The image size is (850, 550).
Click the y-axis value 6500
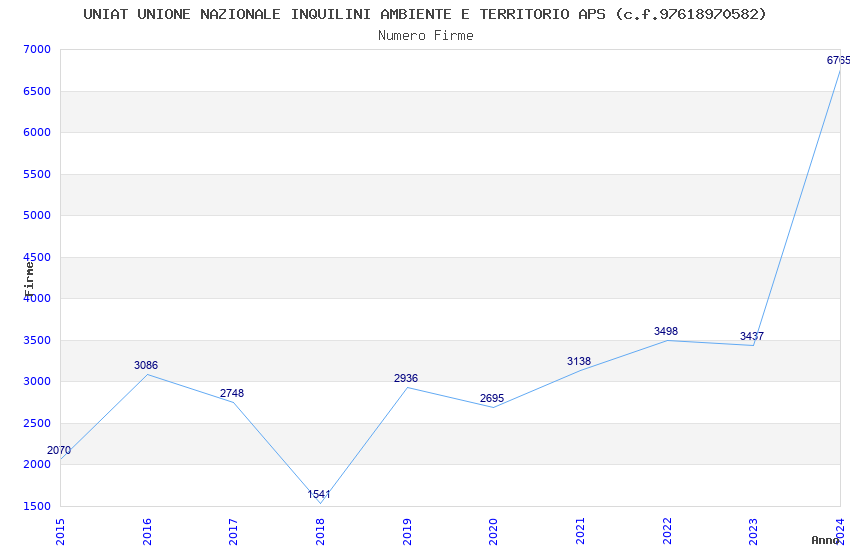37,91
